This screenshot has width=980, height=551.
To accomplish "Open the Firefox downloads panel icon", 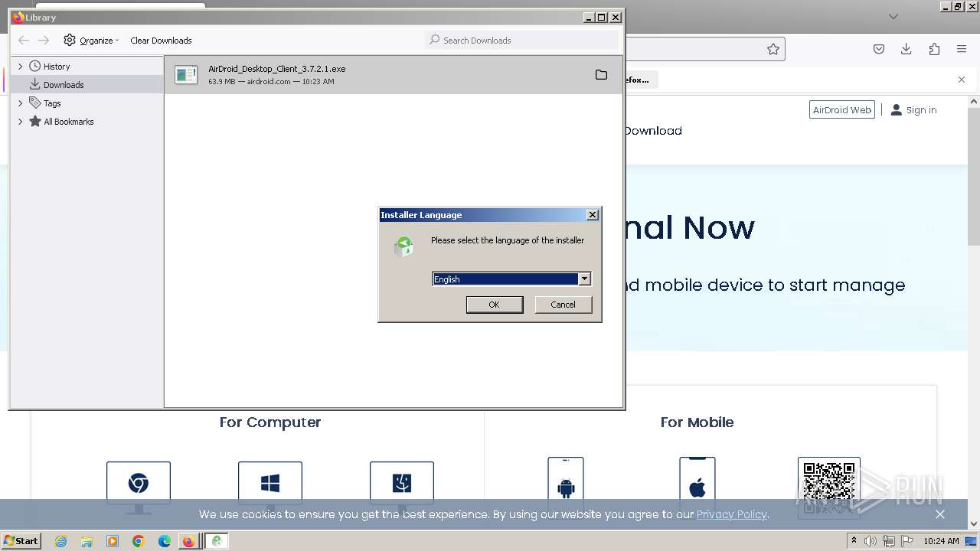I will (x=906, y=49).
